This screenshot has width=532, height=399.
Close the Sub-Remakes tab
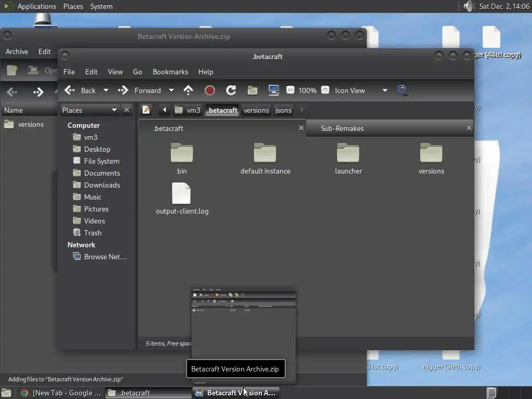(469, 128)
